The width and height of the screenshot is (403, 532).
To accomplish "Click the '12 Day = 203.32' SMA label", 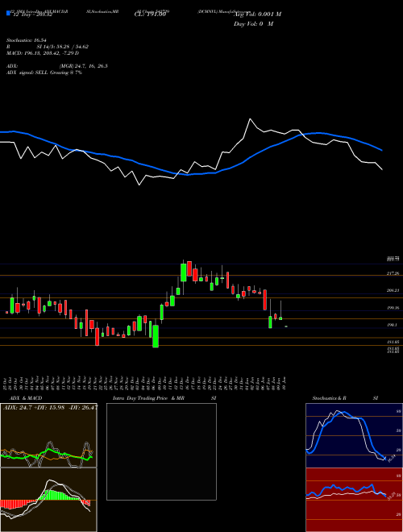I will tap(32, 15).
